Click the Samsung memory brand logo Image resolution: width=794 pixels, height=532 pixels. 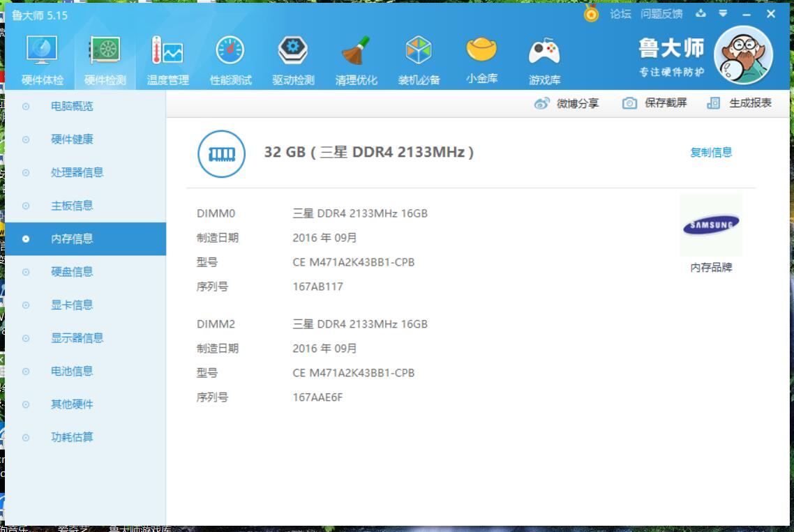(x=711, y=225)
